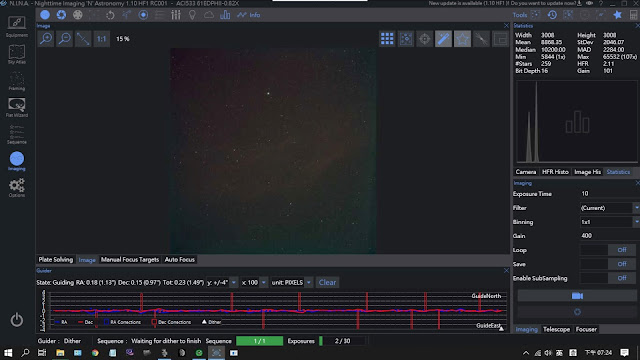This screenshot has height=360, width=640.
Task: Click the filter wheel icon in top toolbar
Action: 78,15
